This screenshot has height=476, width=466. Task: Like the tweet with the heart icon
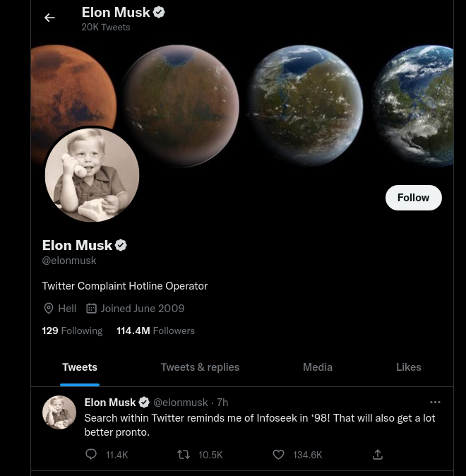pos(278,455)
